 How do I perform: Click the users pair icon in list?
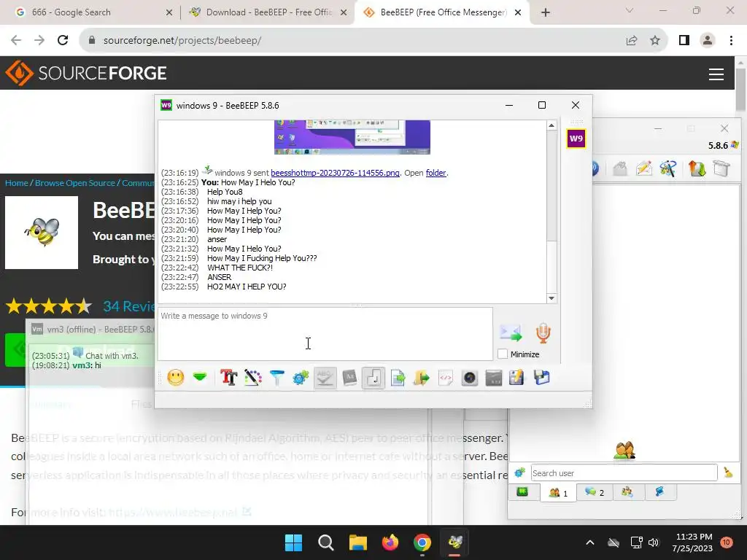(x=624, y=450)
